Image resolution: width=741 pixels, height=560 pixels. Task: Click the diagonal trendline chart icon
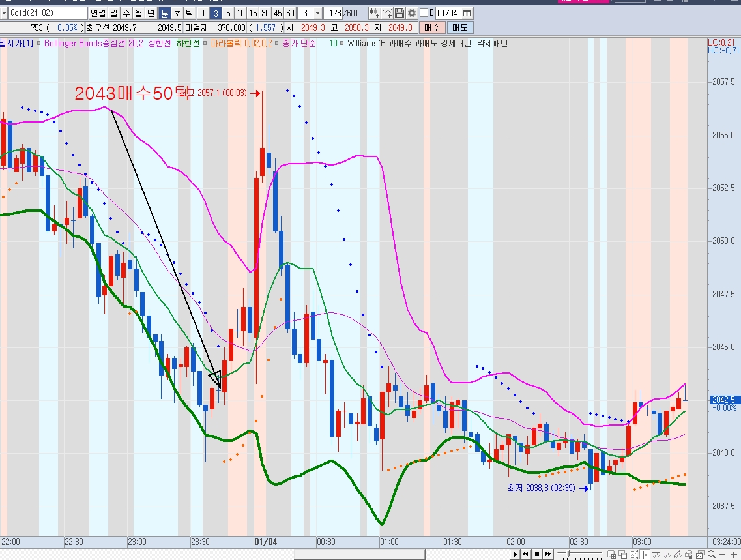[x=678, y=554]
